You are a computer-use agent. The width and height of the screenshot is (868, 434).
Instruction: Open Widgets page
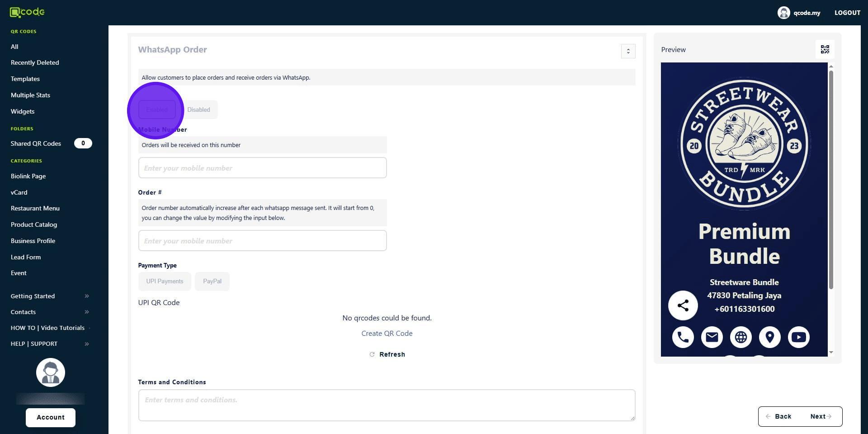pyautogui.click(x=23, y=111)
